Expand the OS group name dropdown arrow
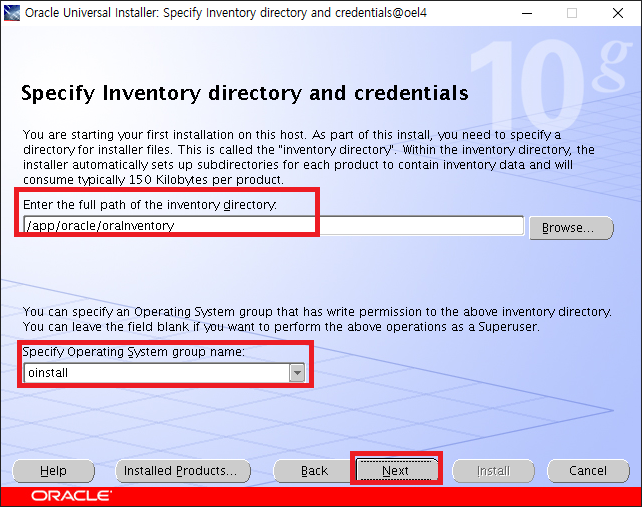Image resolution: width=642 pixels, height=507 pixels. (297, 373)
